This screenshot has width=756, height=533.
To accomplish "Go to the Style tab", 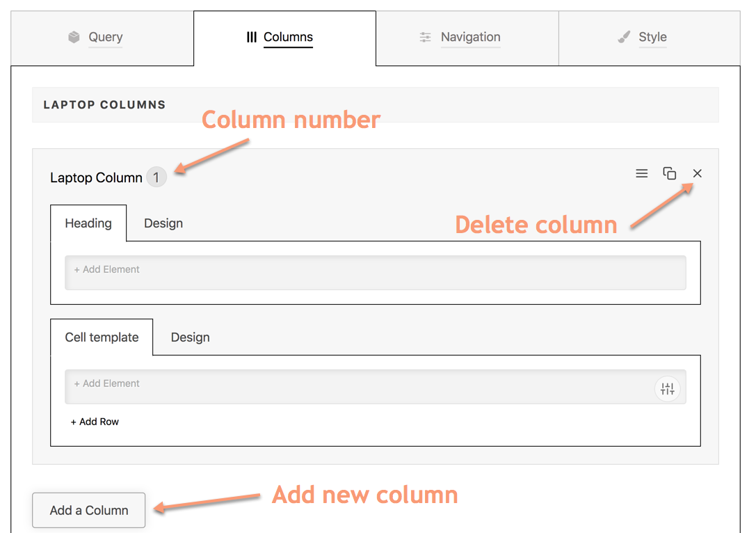I will point(652,38).
